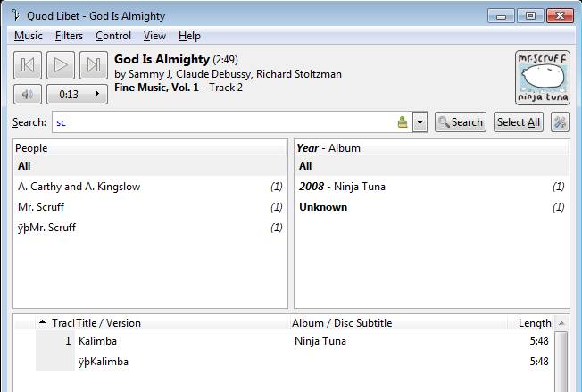Viewport: 582px width, 392px height.
Task: Open the Filters menu
Action: click(x=69, y=36)
